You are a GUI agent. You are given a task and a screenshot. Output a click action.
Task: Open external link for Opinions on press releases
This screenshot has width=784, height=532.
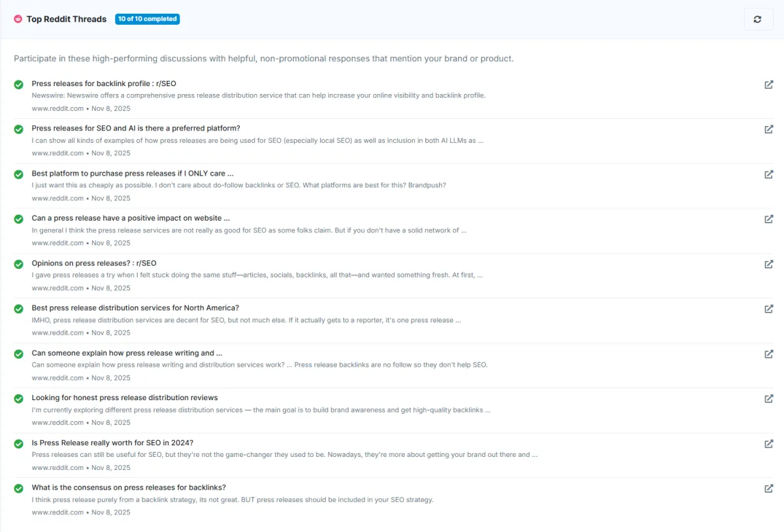point(769,264)
